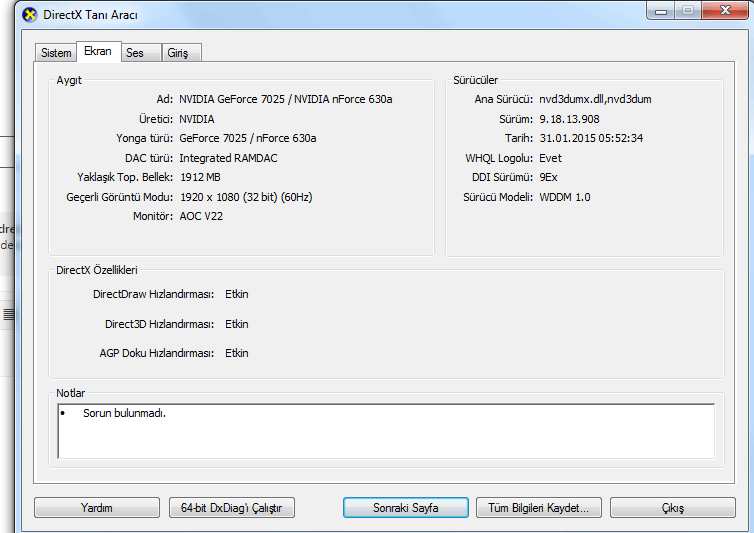
Task: Click the Üretici value NVIDIA
Action: 197,119
